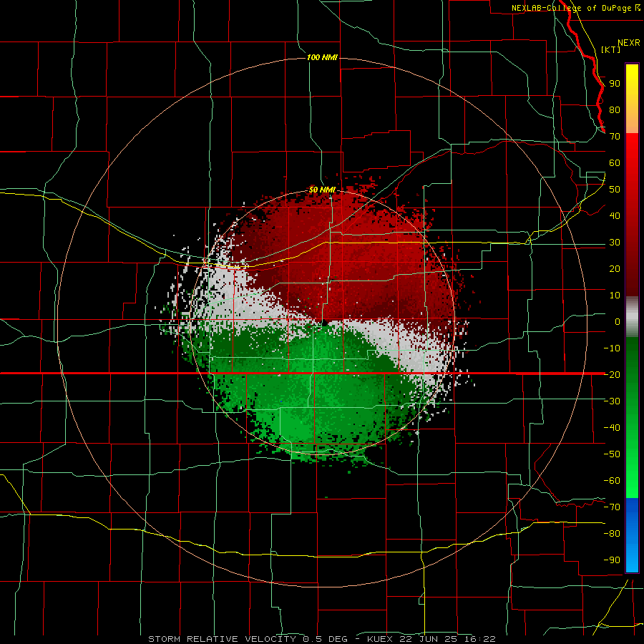Click the 90 value on the velocity scale
Screen dimensions: 644x644
(615, 84)
